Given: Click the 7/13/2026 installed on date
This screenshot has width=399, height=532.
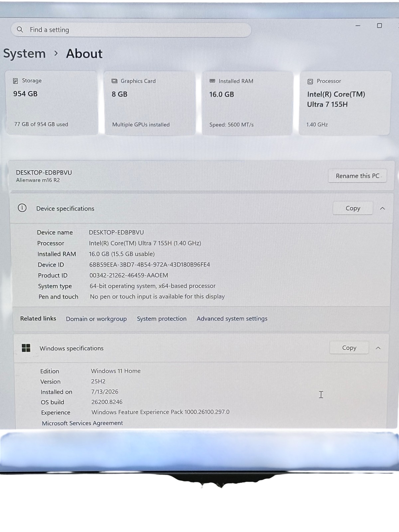Looking at the screenshot, I should click(105, 392).
